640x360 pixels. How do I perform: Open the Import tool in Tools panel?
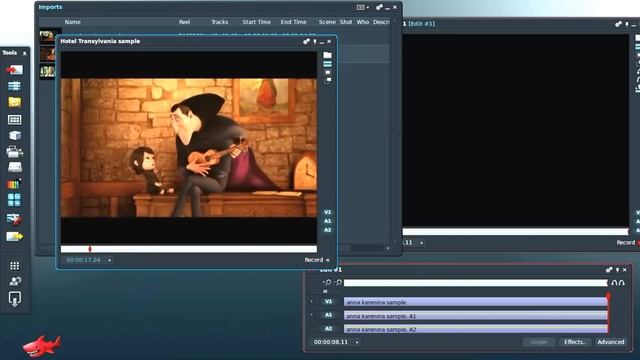(x=14, y=70)
